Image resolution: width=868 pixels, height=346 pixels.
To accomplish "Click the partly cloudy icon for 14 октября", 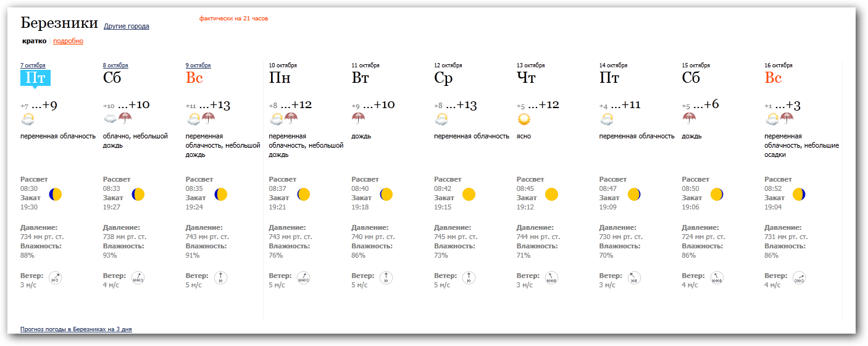I will tap(607, 119).
